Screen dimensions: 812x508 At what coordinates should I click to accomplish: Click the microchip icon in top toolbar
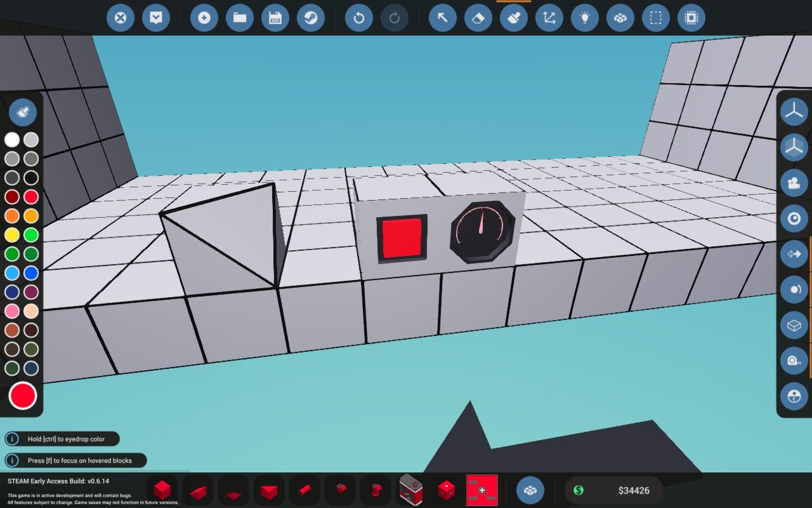(691, 18)
